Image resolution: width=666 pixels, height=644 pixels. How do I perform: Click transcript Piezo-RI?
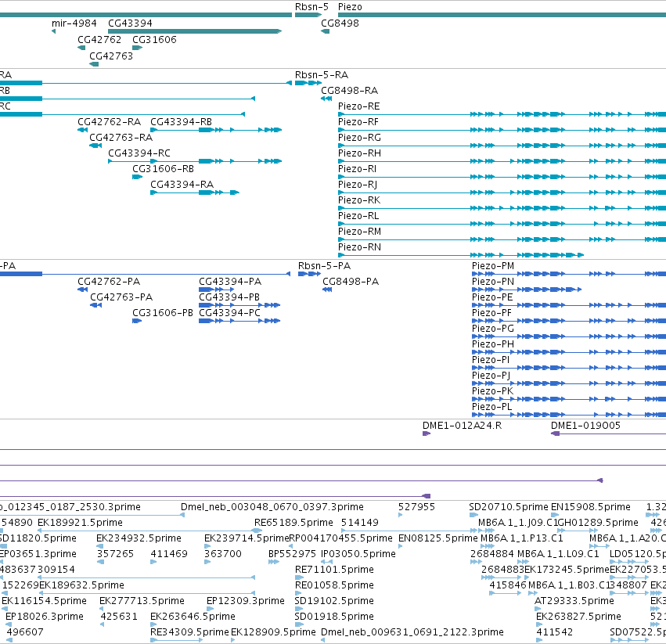(357, 169)
